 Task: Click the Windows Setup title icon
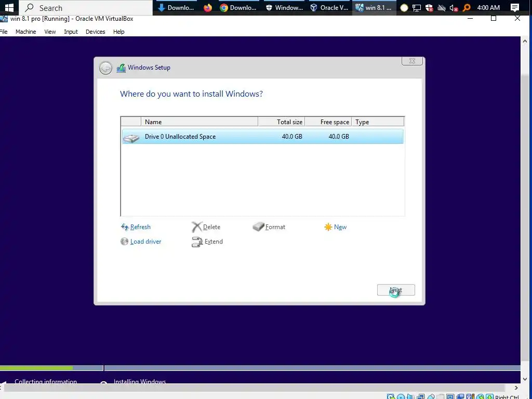click(121, 68)
